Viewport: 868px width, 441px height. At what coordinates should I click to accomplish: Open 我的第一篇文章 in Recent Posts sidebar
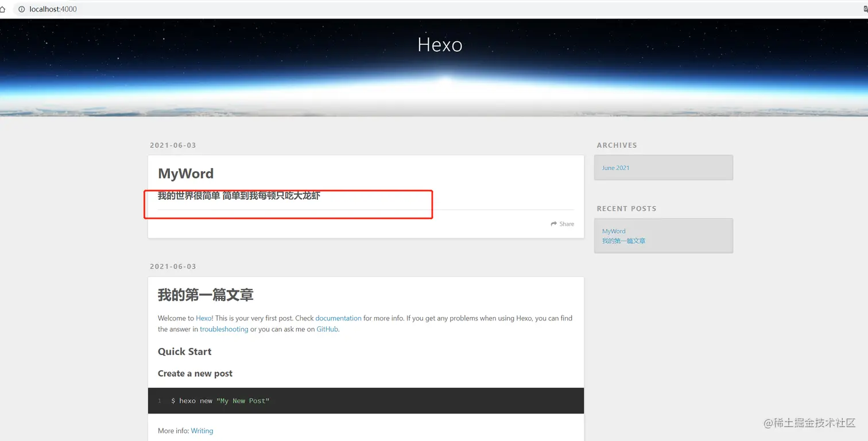[x=623, y=241]
